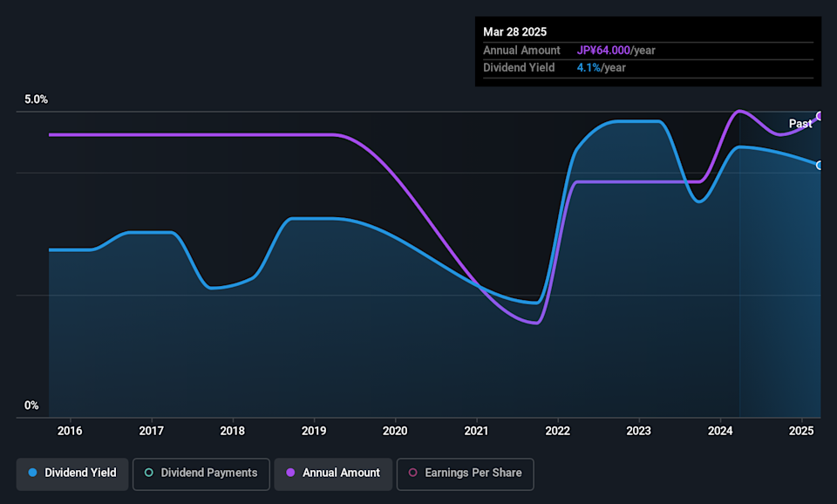Screen dimensions: 837x504
Task: Click purple dot in Annual Amount legend
Action: (x=290, y=473)
